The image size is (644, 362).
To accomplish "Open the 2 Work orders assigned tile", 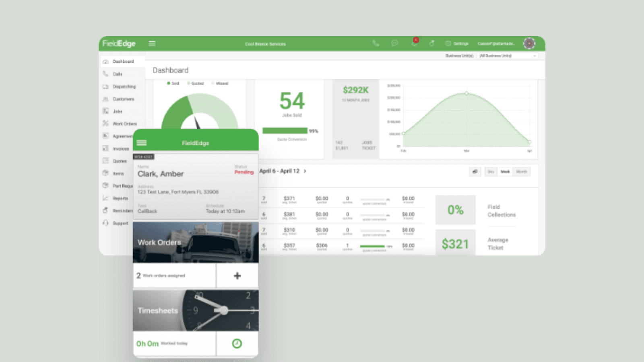I will point(174,276).
